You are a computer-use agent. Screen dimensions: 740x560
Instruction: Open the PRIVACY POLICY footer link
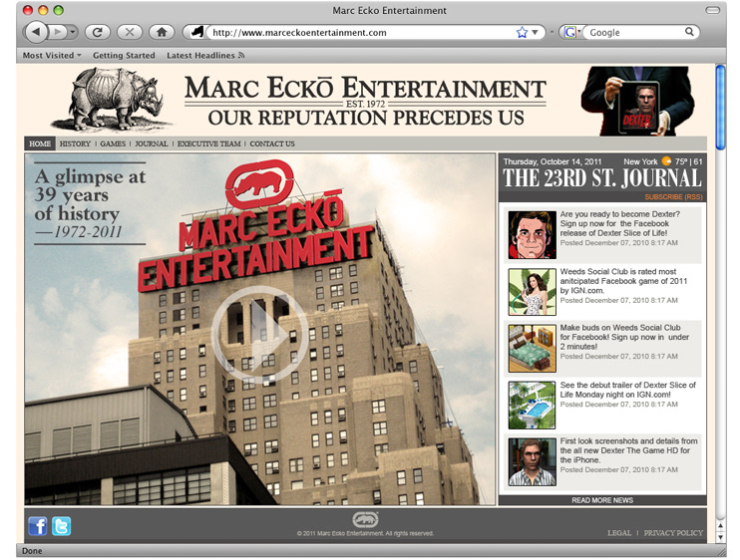pos(673,533)
